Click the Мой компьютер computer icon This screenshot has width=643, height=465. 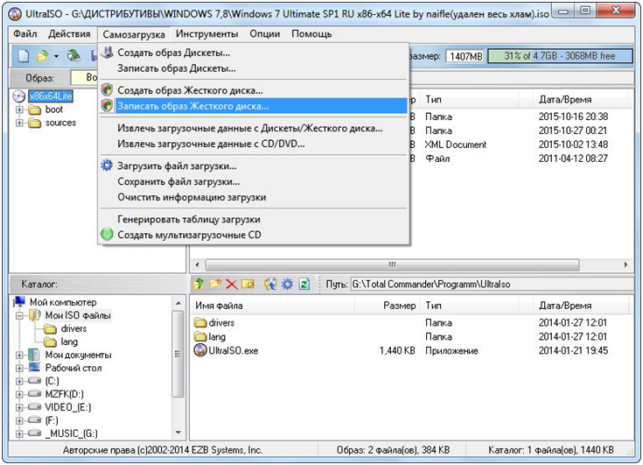click(x=19, y=302)
